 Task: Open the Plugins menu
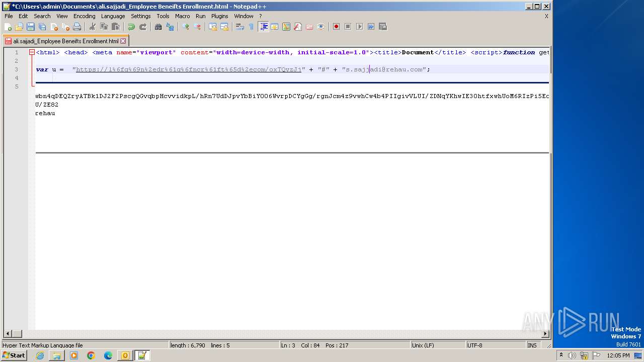[x=219, y=16]
